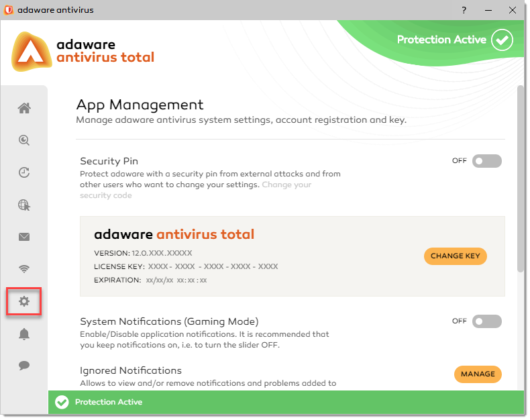Image resolution: width=530 pixels, height=420 pixels.
Task: Enable the Security Pin toggle
Action: click(487, 161)
